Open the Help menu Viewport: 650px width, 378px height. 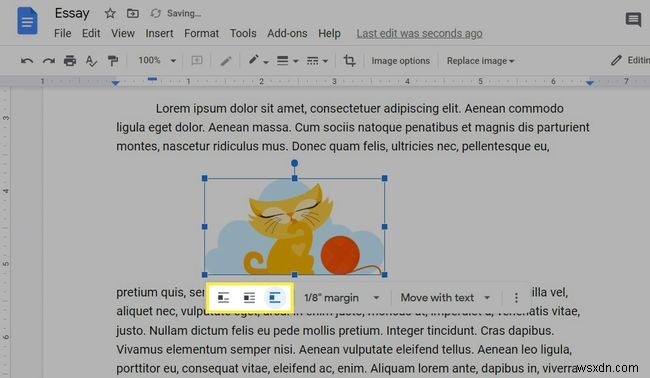click(330, 33)
